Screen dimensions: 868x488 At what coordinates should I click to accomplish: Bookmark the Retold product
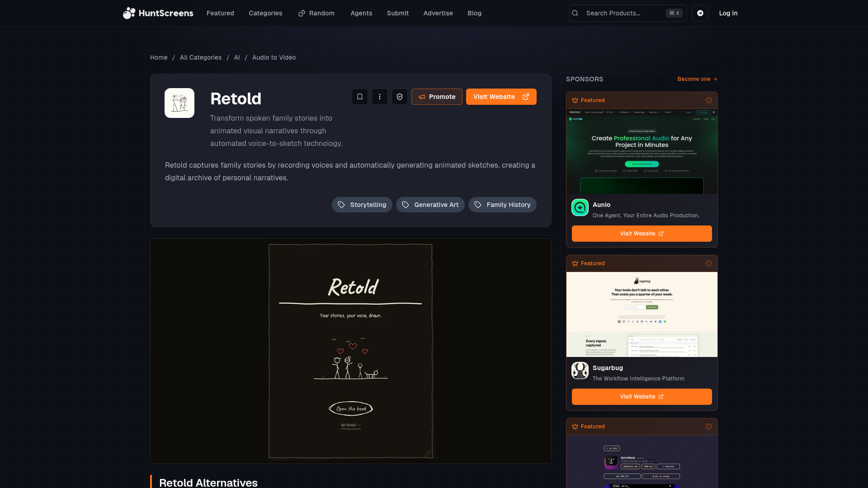tap(360, 97)
